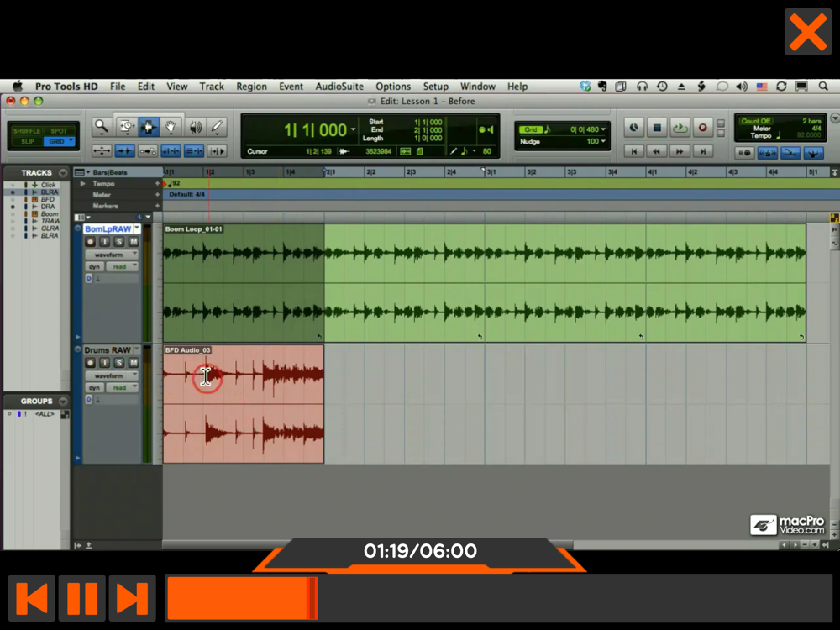
Task: Go to End in transport
Action: tap(702, 151)
